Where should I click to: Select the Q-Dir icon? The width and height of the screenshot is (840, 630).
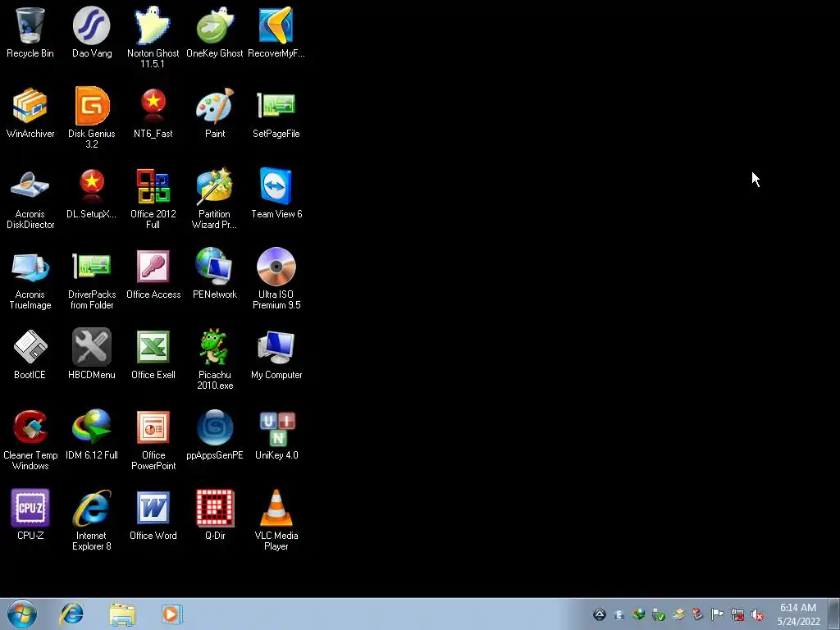click(215, 514)
